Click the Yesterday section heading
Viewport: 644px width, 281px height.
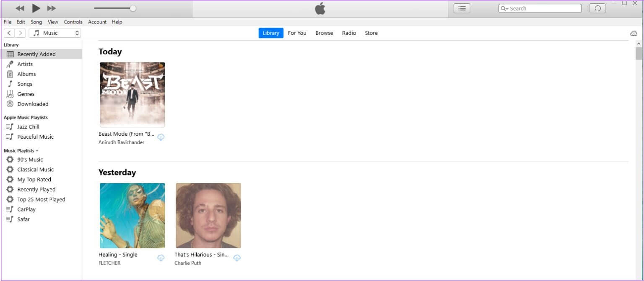coord(117,173)
